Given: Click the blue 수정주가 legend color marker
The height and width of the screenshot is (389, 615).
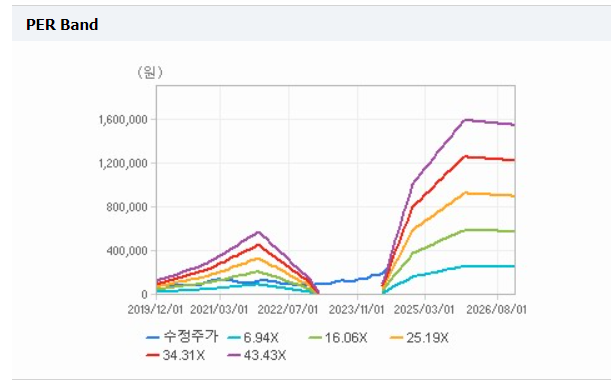Looking at the screenshot, I should tap(153, 337).
